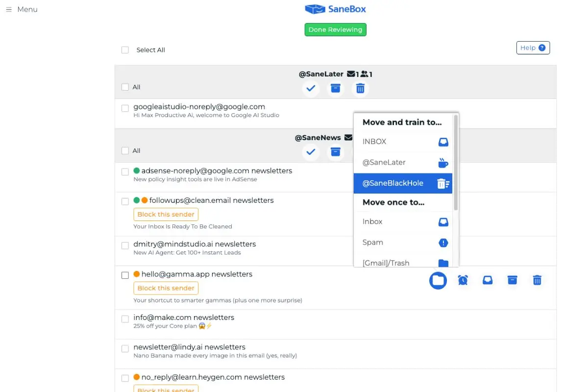Check the googleaistudio-noreply@google.com email checkbox
This screenshot has height=392, width=588.
[x=125, y=108]
